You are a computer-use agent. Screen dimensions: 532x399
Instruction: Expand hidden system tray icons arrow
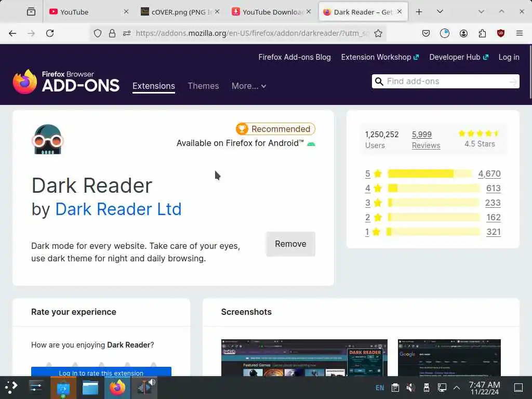pyautogui.click(x=457, y=388)
